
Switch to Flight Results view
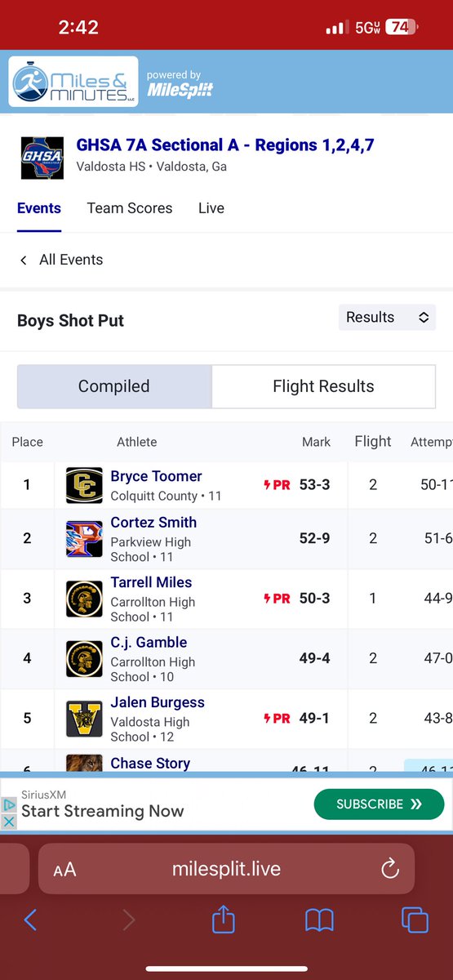tap(323, 386)
